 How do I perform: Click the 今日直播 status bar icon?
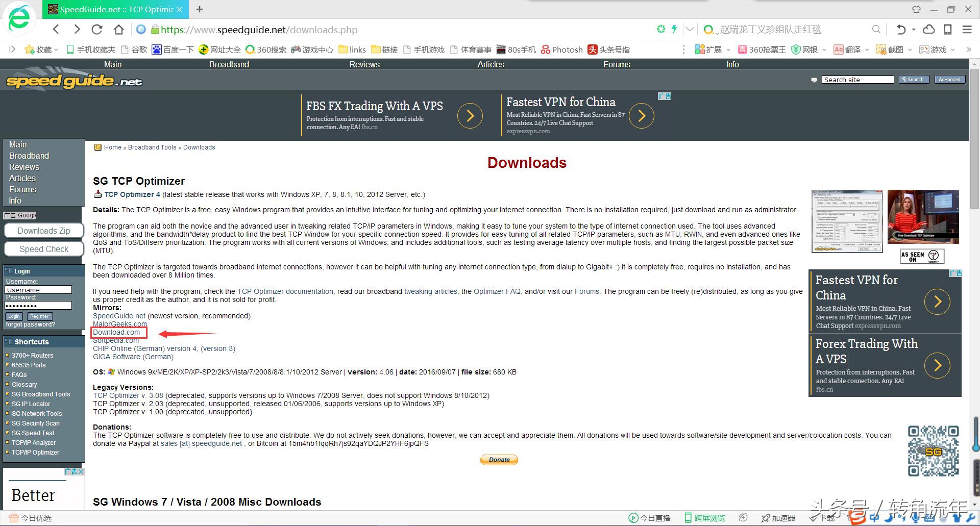[x=650, y=518]
